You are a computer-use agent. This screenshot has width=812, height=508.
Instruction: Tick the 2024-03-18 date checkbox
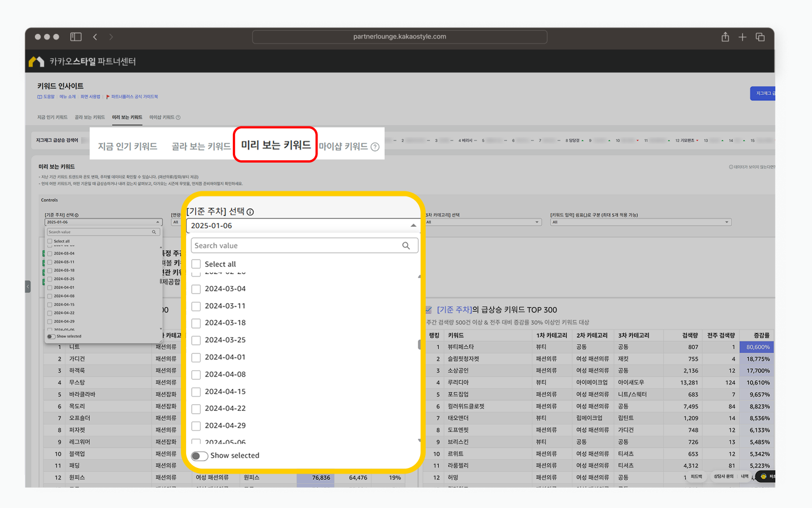(x=196, y=323)
